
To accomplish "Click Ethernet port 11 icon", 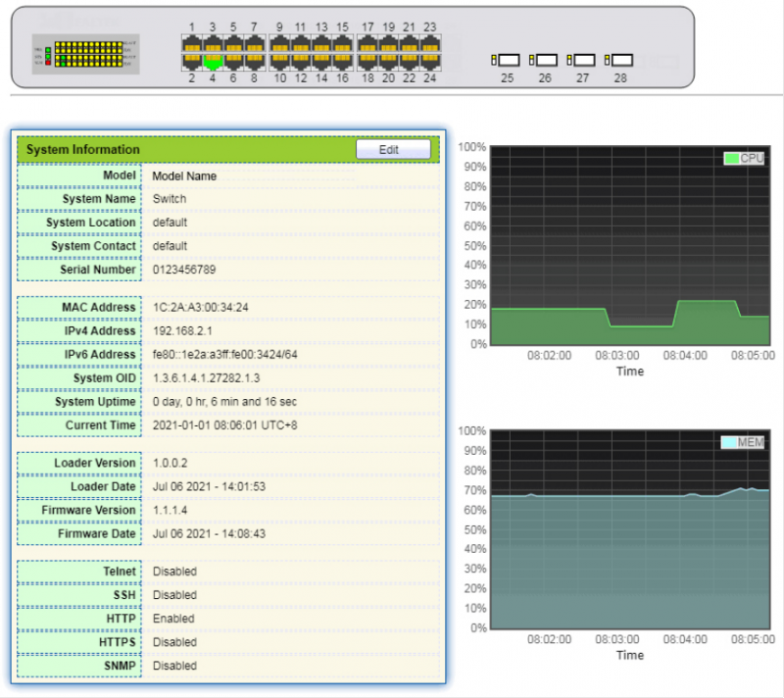I will pos(301,43).
